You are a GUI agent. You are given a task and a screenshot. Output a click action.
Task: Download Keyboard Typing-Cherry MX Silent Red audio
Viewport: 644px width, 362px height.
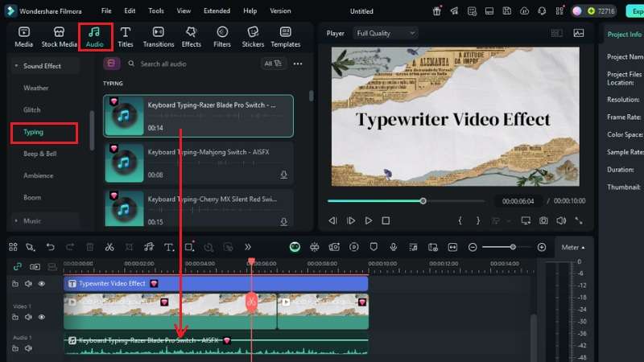[x=283, y=222]
